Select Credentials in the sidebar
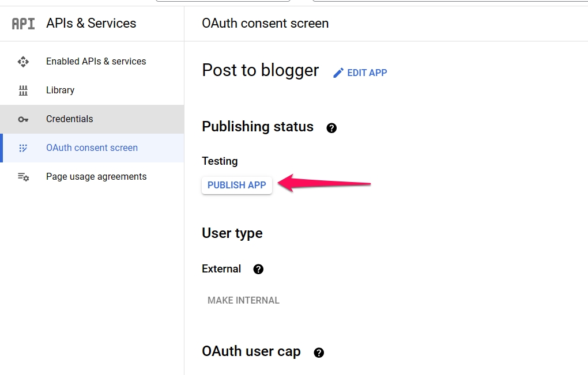 92,119
